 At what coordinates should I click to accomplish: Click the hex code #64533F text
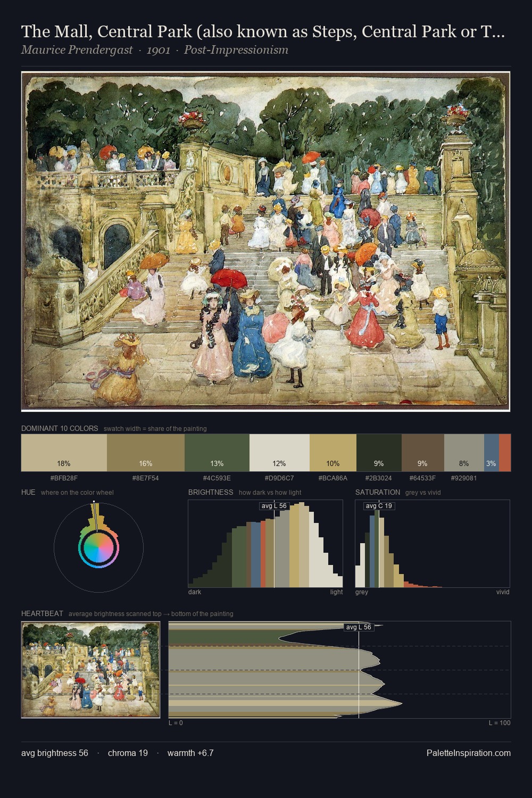click(423, 478)
